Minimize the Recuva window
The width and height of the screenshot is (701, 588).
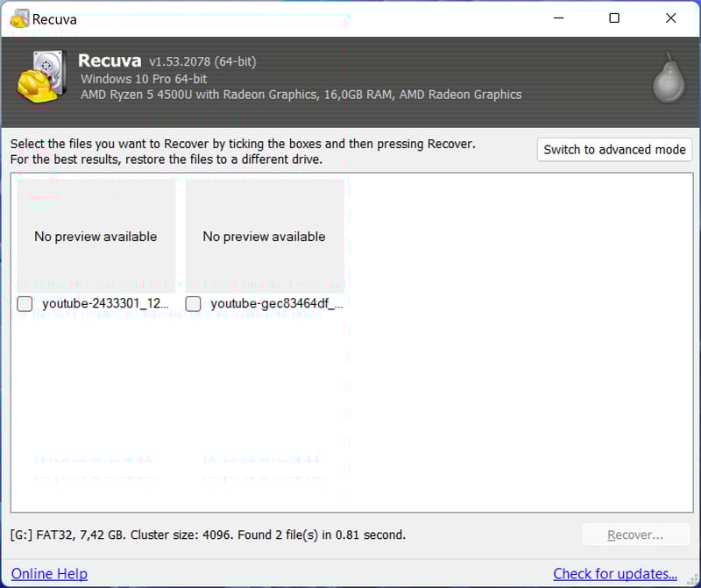[x=558, y=18]
